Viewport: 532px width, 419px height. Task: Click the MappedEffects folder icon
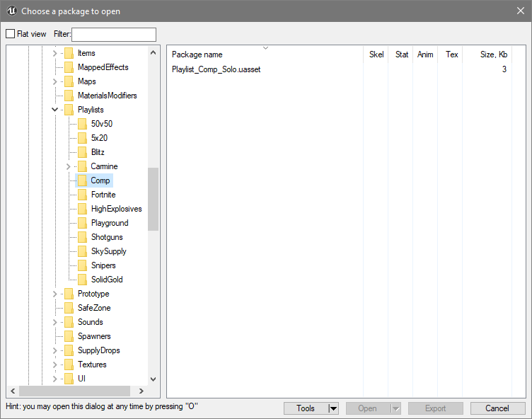pyautogui.click(x=69, y=67)
